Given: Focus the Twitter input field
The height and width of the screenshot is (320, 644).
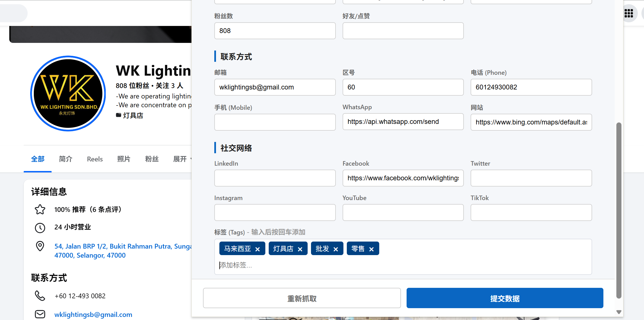Looking at the screenshot, I should click(x=531, y=178).
